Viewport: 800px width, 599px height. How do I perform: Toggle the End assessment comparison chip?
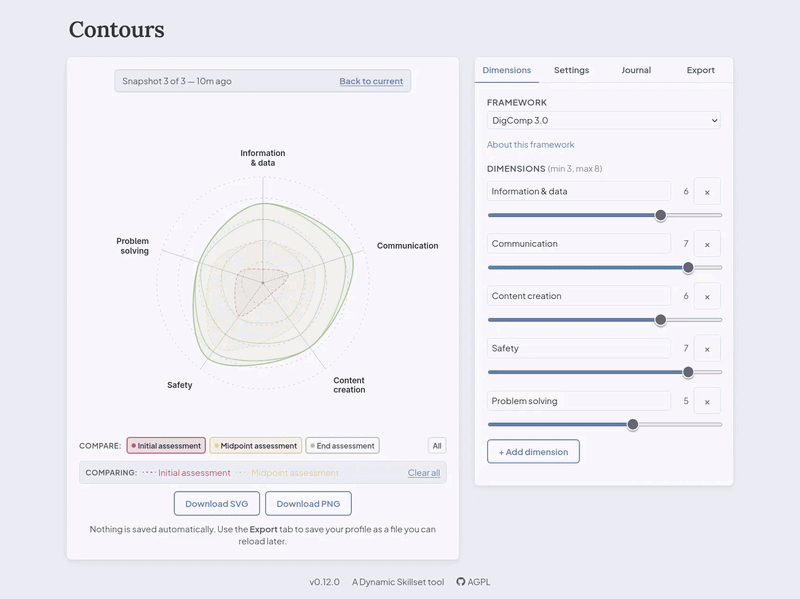340,445
